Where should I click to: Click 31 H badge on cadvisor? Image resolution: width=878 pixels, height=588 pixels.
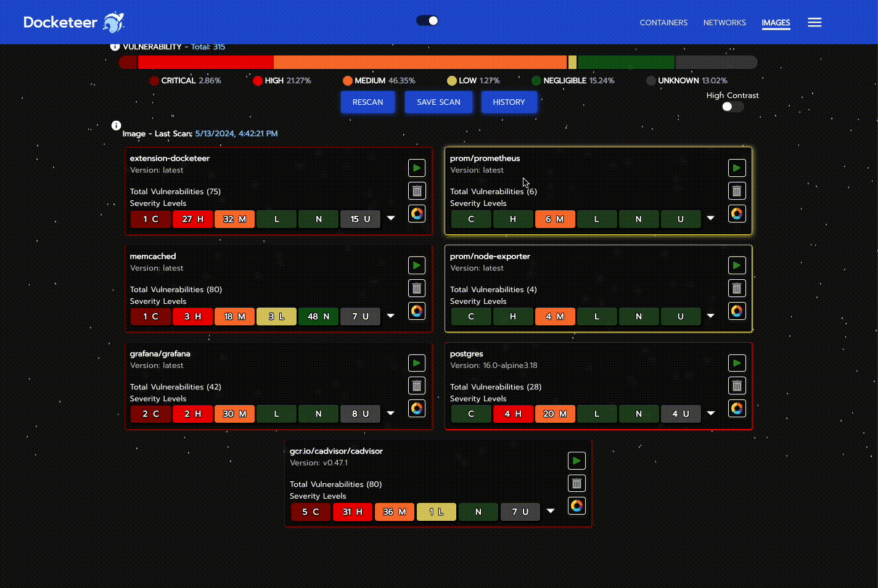point(352,512)
